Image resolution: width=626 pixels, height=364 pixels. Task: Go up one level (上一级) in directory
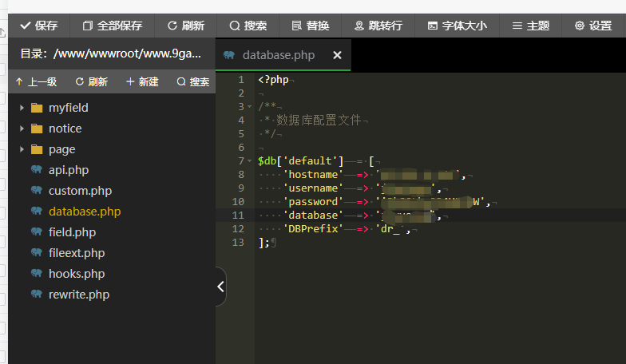pos(36,82)
